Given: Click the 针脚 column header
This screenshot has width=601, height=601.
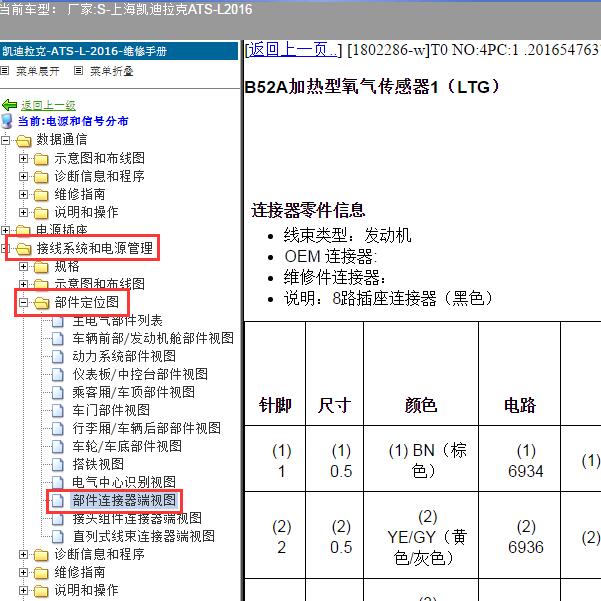Looking at the screenshot, I should [275, 405].
